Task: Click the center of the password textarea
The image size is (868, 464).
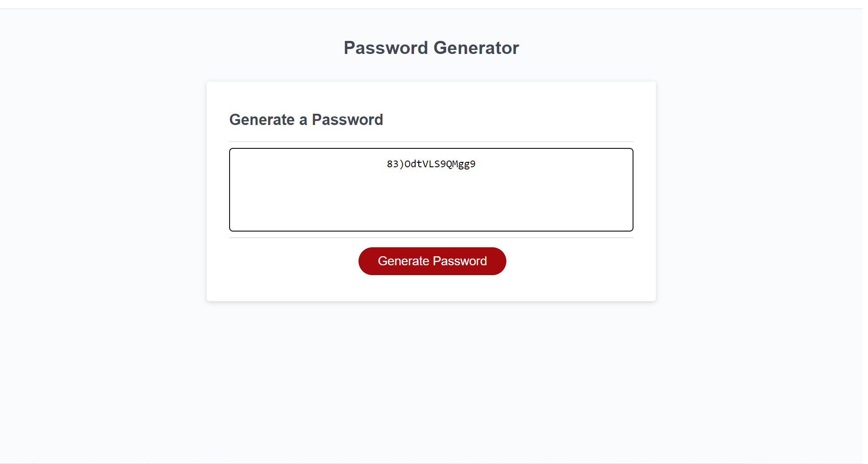Action: pyautogui.click(x=431, y=189)
